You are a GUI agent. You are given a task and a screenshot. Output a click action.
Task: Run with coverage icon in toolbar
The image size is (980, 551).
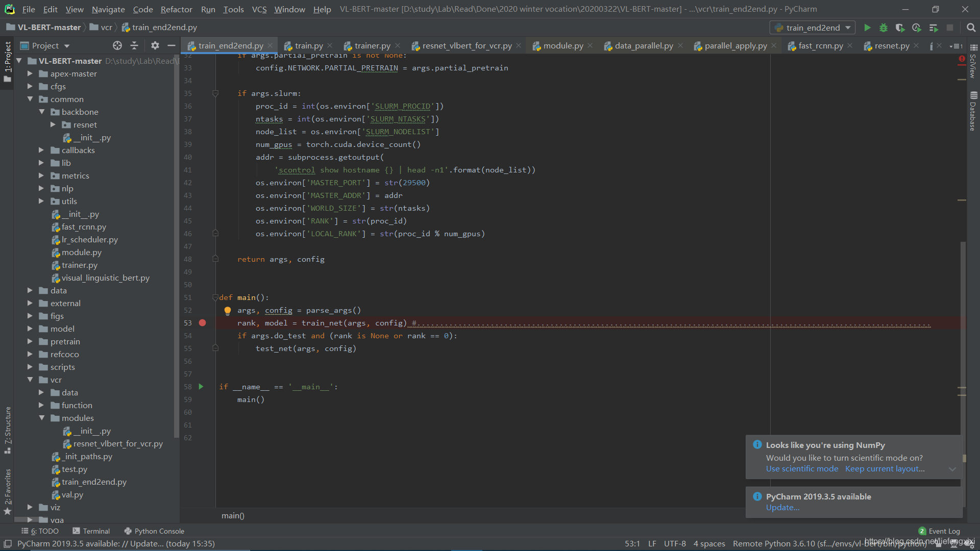tap(900, 28)
